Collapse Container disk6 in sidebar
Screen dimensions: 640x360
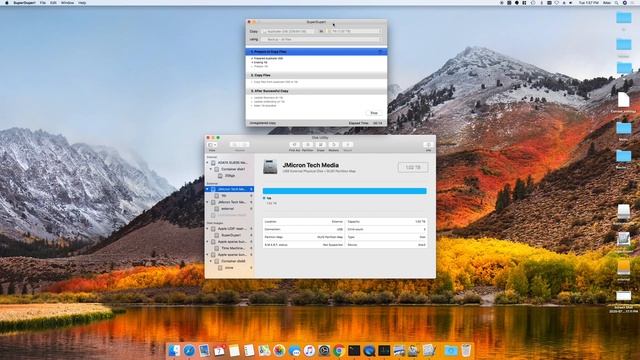(211, 261)
